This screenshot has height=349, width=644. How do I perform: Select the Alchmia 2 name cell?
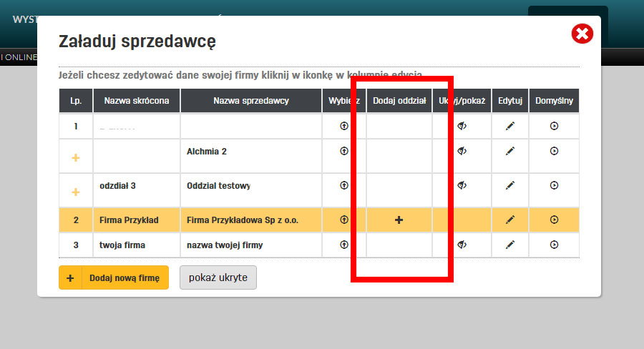tap(251, 156)
